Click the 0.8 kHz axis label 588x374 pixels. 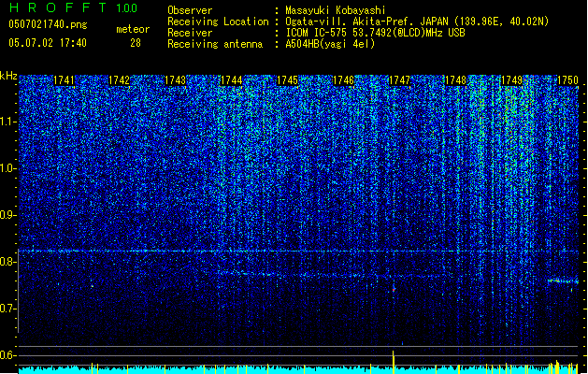8,262
